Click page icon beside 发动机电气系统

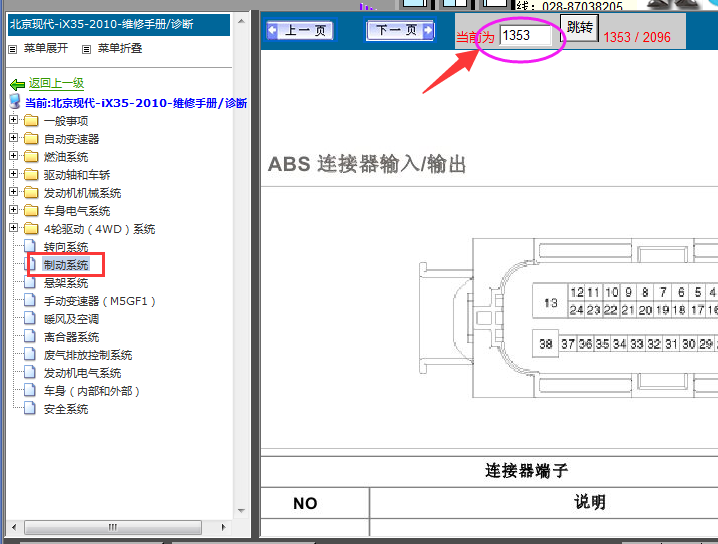point(30,372)
